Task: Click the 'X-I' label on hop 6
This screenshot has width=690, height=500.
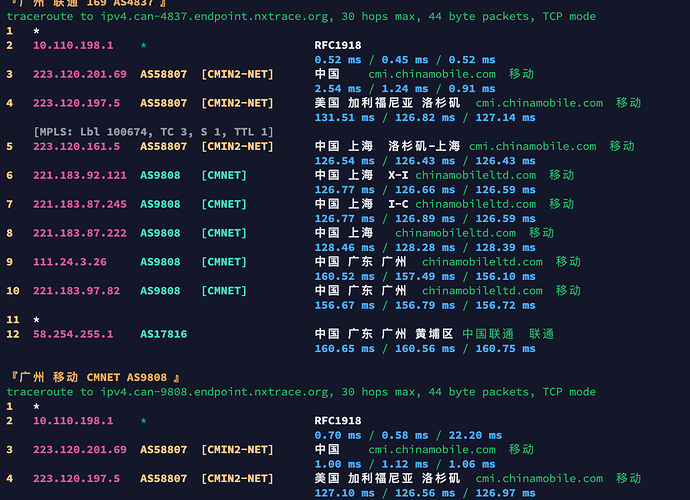Action: (398, 175)
